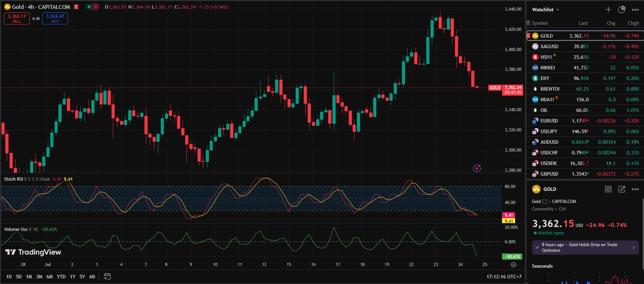The image size is (644, 284).
Task: Click the red GOLD price label on the price axis
Action: (x=495, y=88)
